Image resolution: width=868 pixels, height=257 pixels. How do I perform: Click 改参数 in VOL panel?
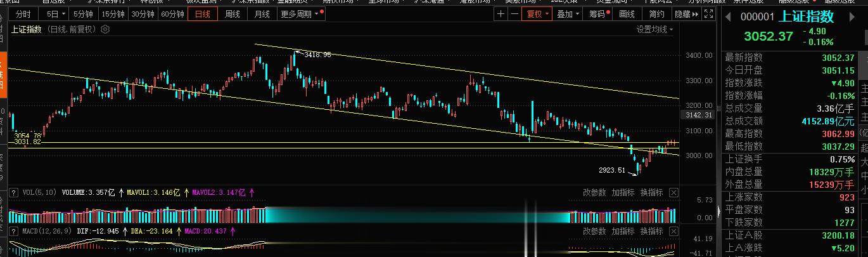pos(595,192)
